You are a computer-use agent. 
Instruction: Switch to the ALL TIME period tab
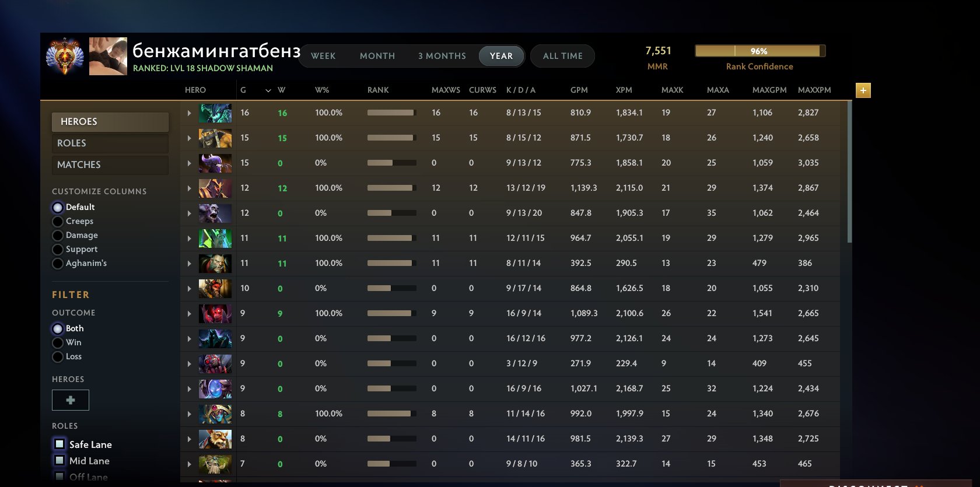click(x=562, y=56)
